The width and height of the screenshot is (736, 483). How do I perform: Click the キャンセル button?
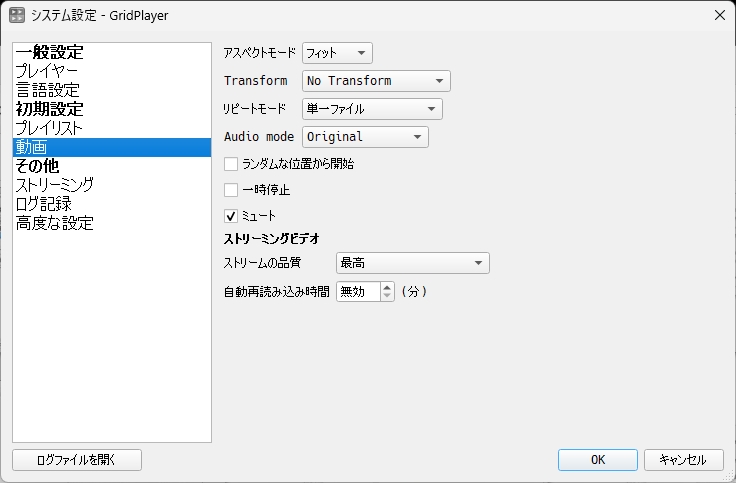[682, 460]
